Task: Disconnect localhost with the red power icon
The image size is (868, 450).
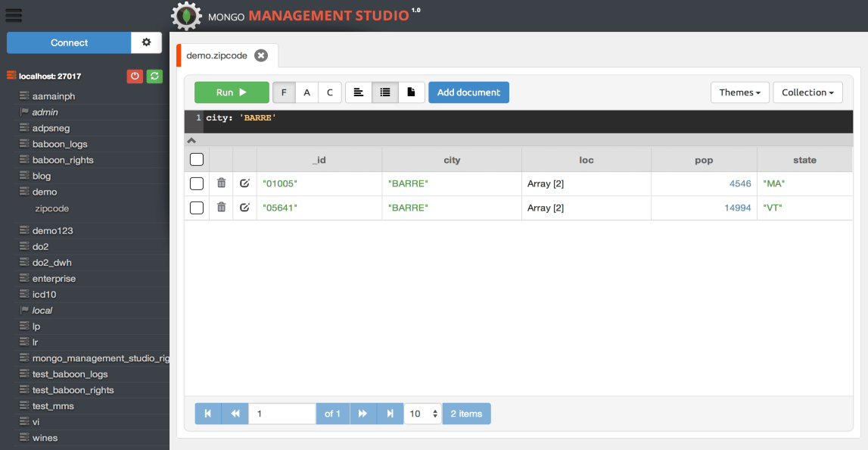Action: tap(135, 76)
